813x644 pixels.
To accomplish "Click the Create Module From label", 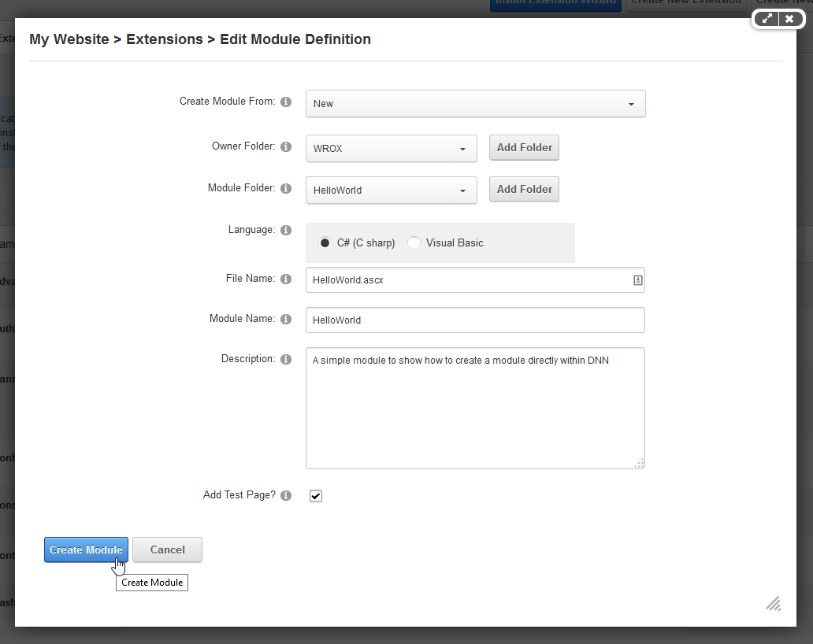I will click(x=227, y=102).
